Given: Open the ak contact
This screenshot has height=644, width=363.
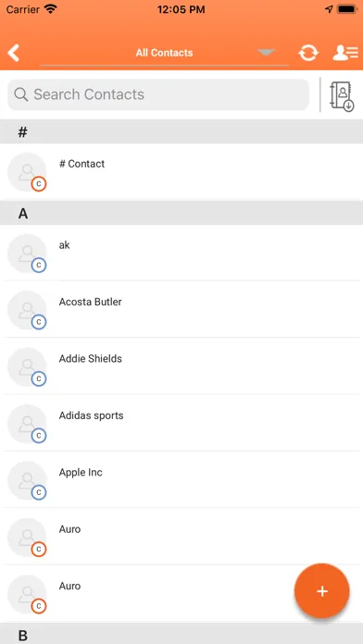Looking at the screenshot, I should pyautogui.click(x=181, y=253).
